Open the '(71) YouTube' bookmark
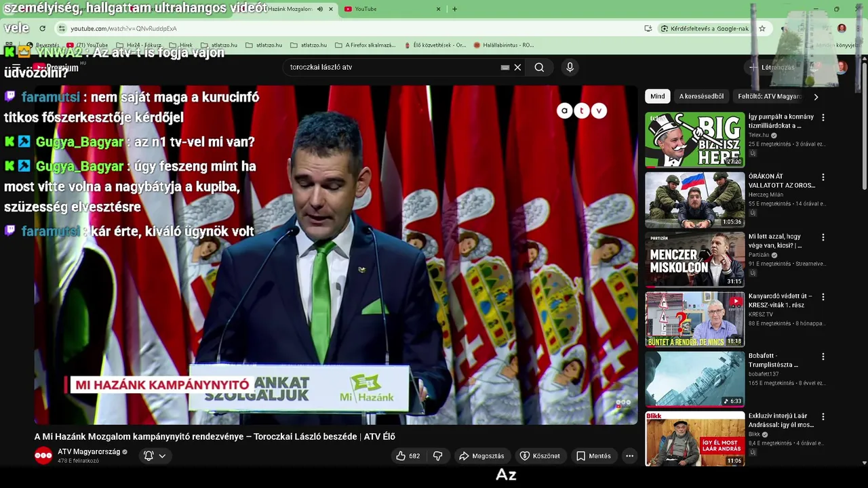 click(87, 45)
